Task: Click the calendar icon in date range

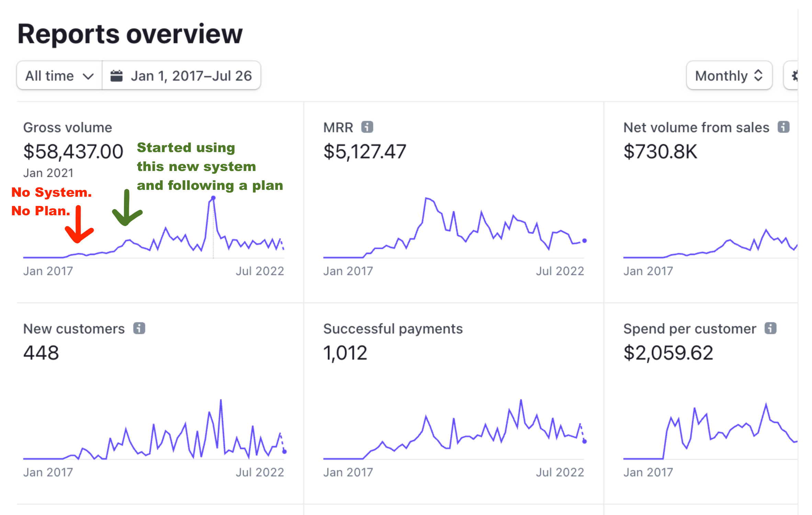Action: pos(116,76)
